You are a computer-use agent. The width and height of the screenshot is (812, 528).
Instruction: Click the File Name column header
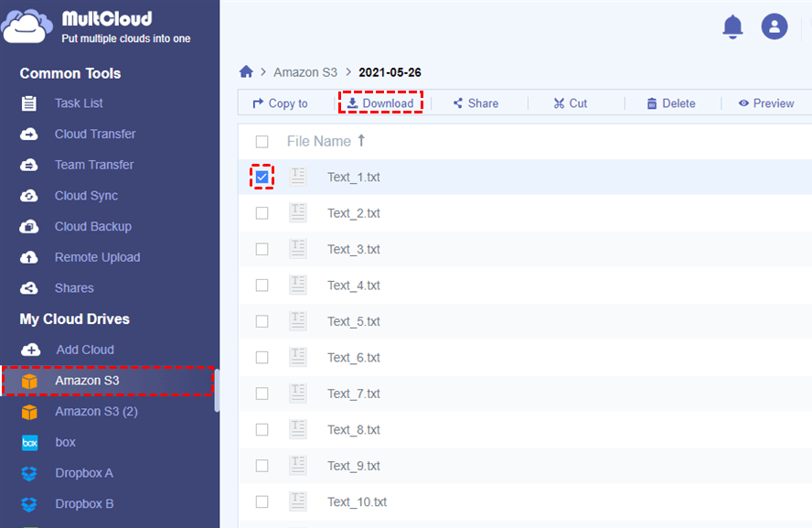tap(319, 141)
